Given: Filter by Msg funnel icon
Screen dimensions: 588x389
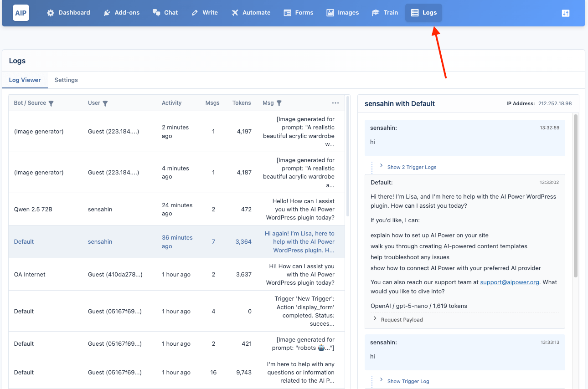Looking at the screenshot, I should pyautogui.click(x=279, y=103).
